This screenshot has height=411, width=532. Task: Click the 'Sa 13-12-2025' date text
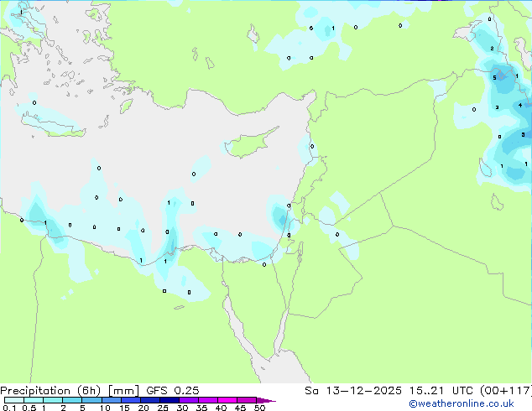pos(353,391)
